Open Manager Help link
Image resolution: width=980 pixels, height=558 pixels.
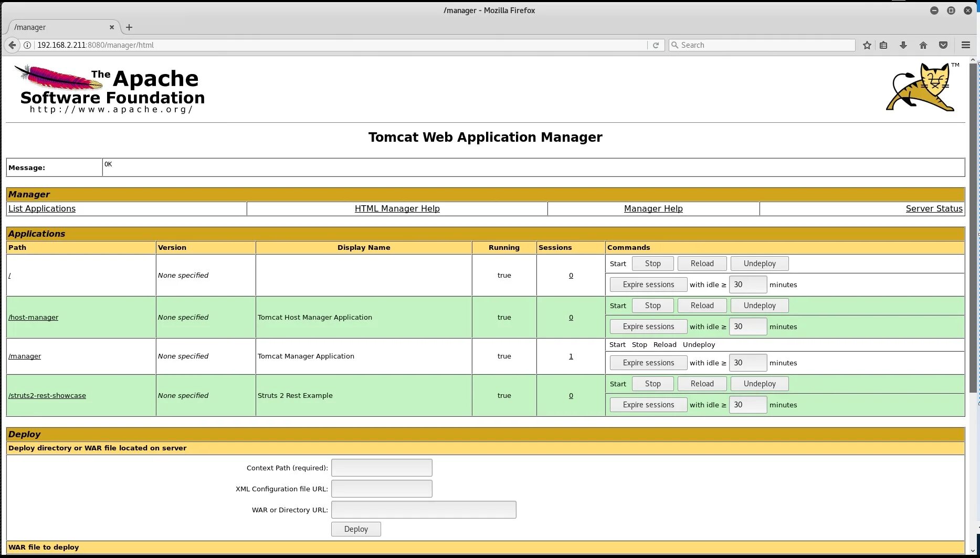[x=654, y=208]
